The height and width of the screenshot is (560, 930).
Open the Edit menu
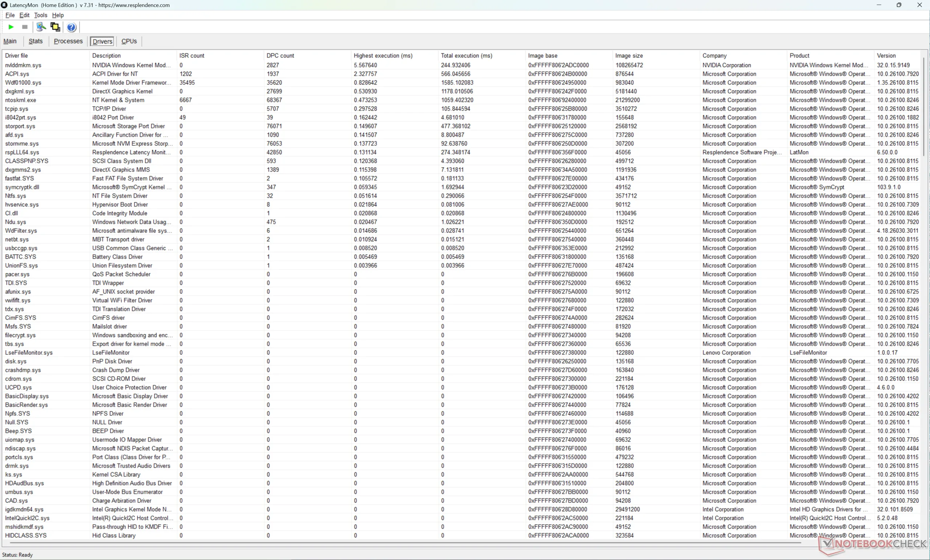click(x=24, y=15)
